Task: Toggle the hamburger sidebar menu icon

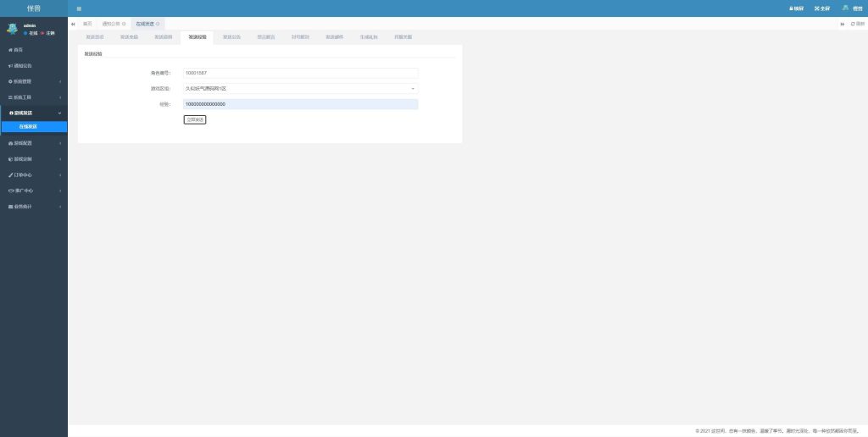Action: [79, 8]
